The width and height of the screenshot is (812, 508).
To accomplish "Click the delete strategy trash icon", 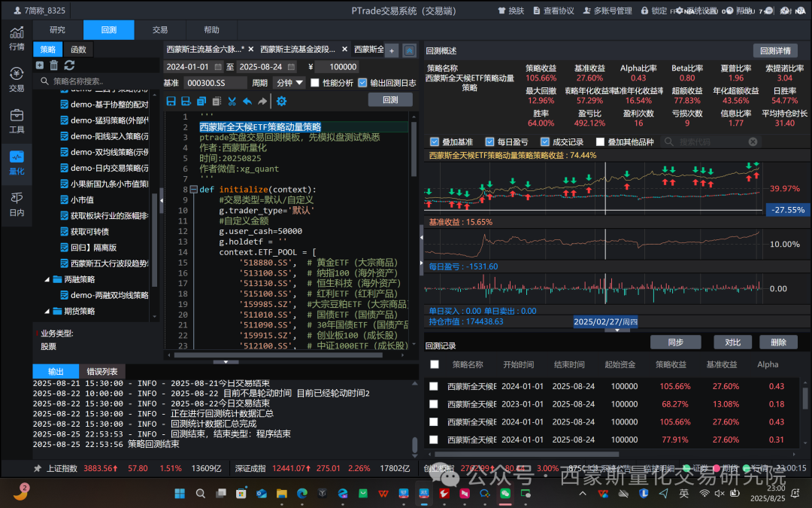I will click(54, 65).
